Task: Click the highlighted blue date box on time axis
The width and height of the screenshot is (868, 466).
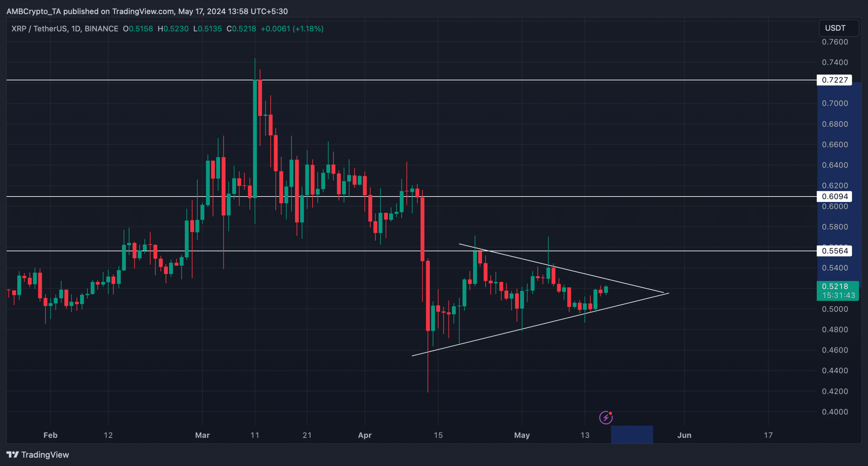Action: click(632, 434)
